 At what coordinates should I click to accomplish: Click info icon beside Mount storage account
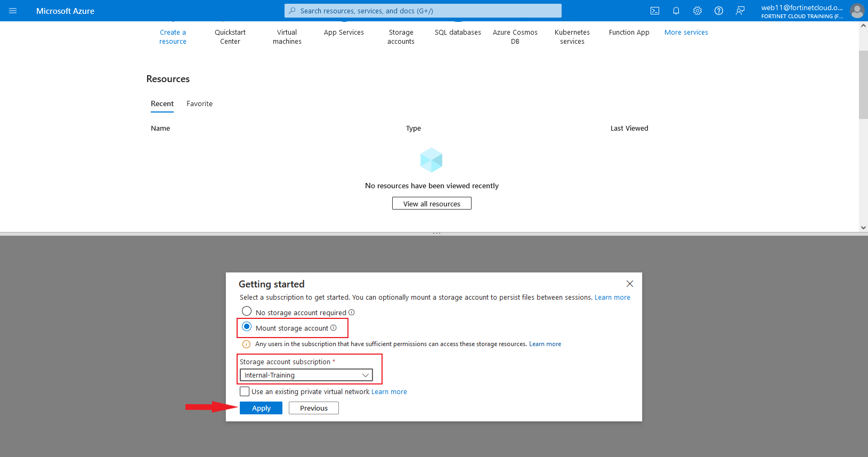click(334, 328)
